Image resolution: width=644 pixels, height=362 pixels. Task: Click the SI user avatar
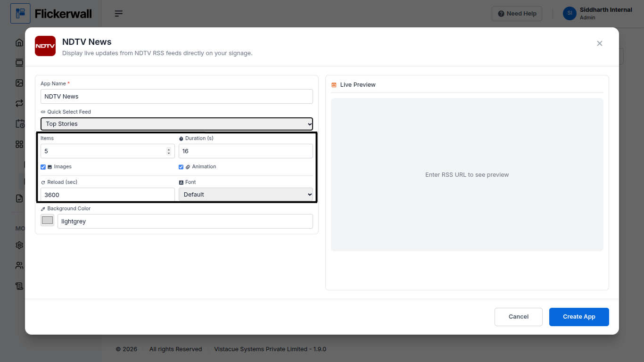[570, 13]
